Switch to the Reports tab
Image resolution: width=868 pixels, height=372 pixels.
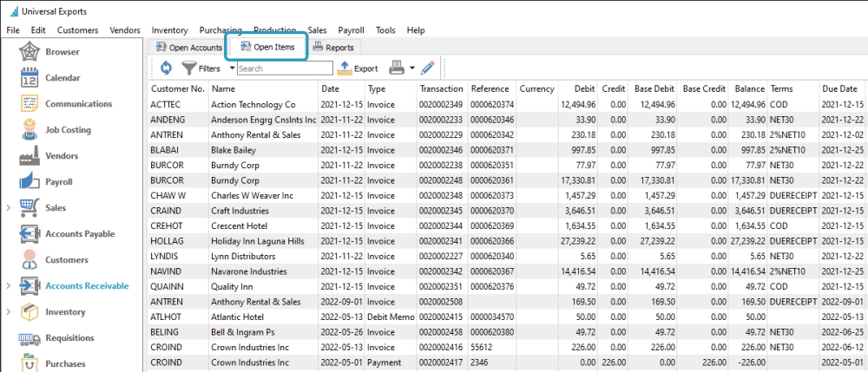[x=332, y=47]
